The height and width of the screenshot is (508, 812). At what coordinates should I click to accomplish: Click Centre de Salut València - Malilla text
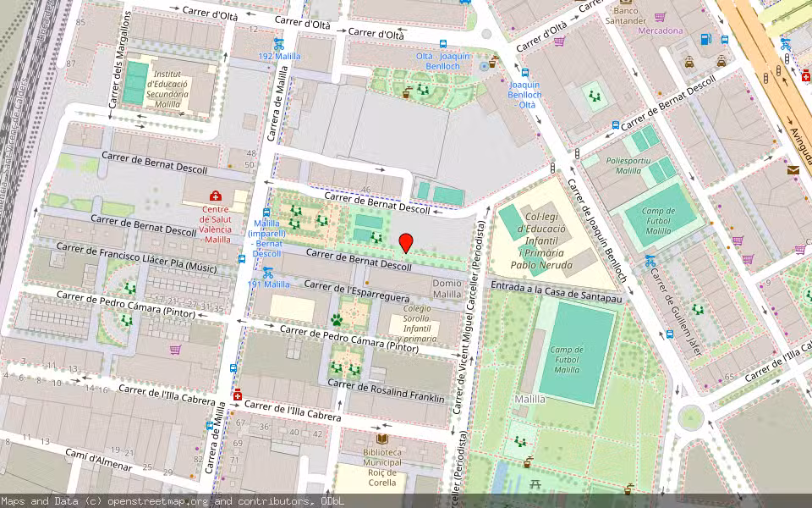[x=216, y=224]
